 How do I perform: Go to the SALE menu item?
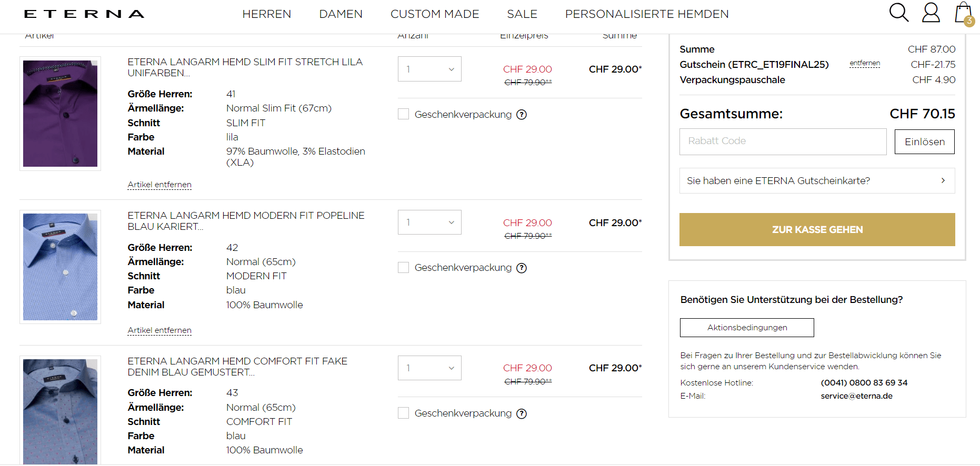pyautogui.click(x=522, y=14)
